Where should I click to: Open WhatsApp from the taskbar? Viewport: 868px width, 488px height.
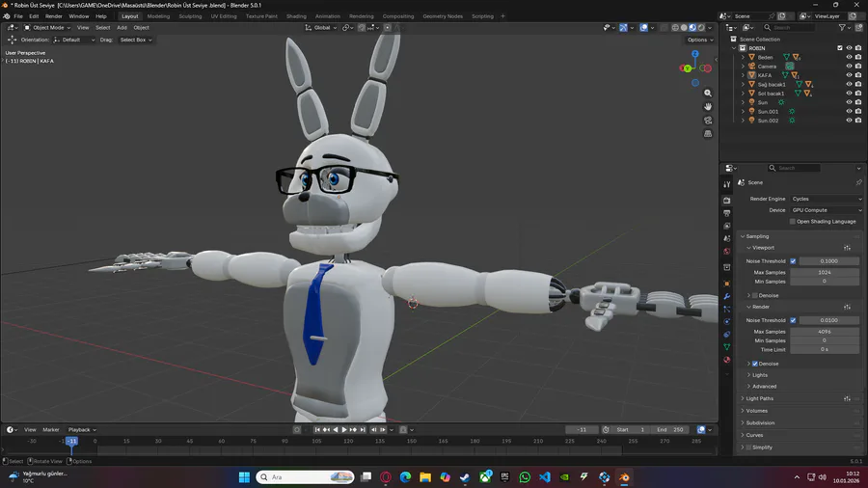click(525, 477)
